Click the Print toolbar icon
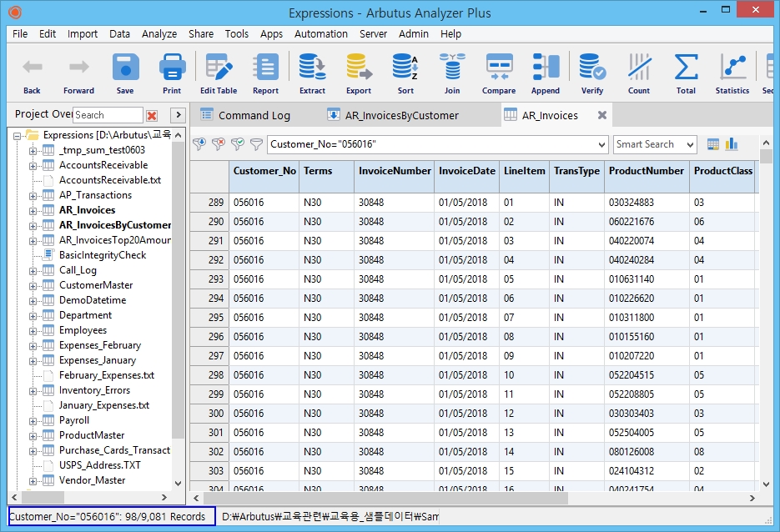The height and width of the screenshot is (532, 780). coord(172,73)
